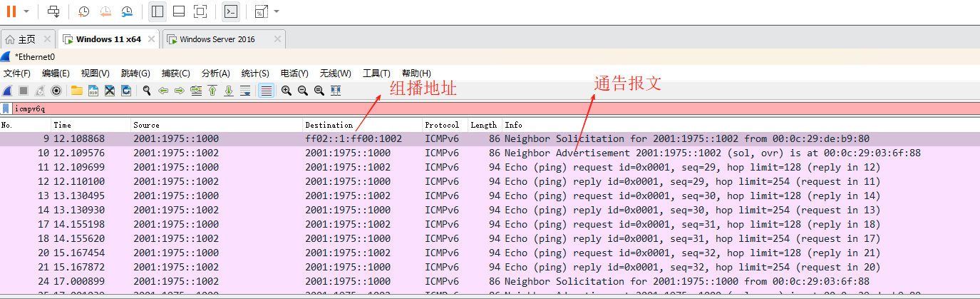Viewport: 980px width, 299px height.
Task: Open VMware console view icon
Action: pyautogui.click(x=231, y=11)
